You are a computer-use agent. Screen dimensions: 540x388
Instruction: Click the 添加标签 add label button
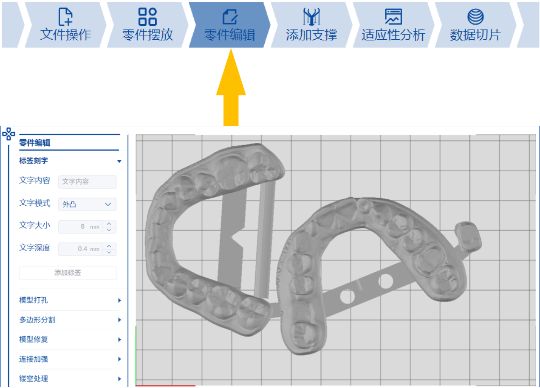68,273
